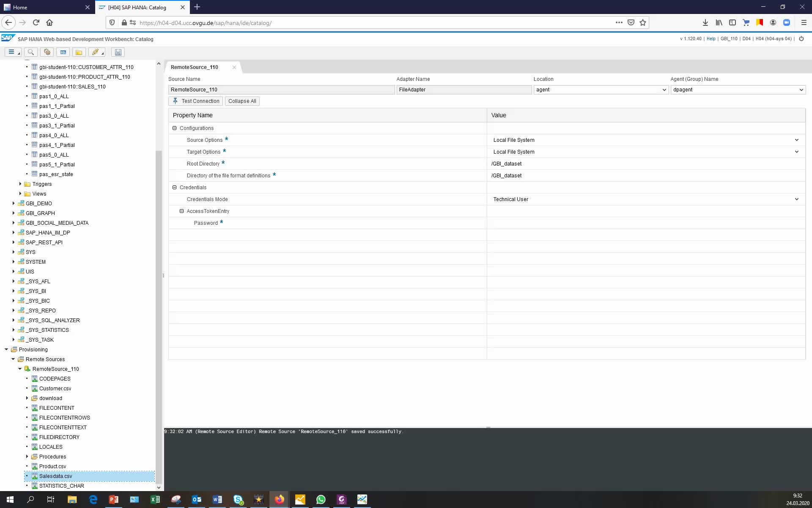Select Product.csv in the tree
The image size is (812, 508).
(52, 466)
